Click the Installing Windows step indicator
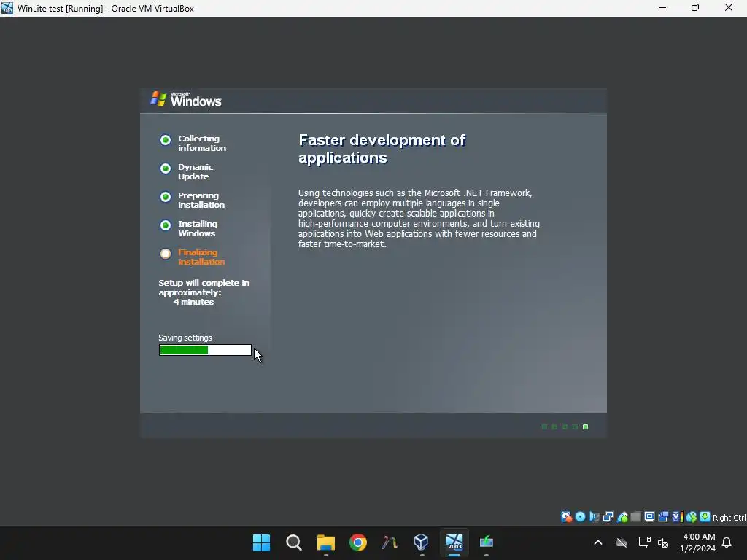This screenshot has width=747, height=560. pos(166,225)
